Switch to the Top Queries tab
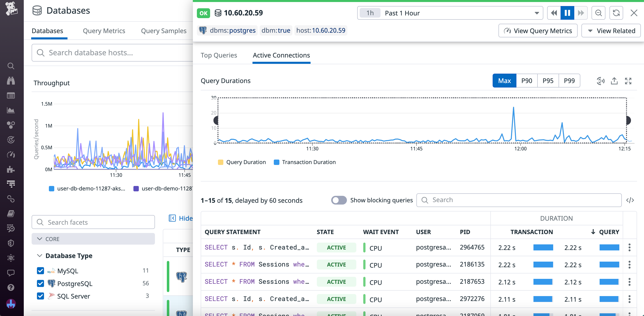This screenshot has height=316, width=644. point(219,55)
